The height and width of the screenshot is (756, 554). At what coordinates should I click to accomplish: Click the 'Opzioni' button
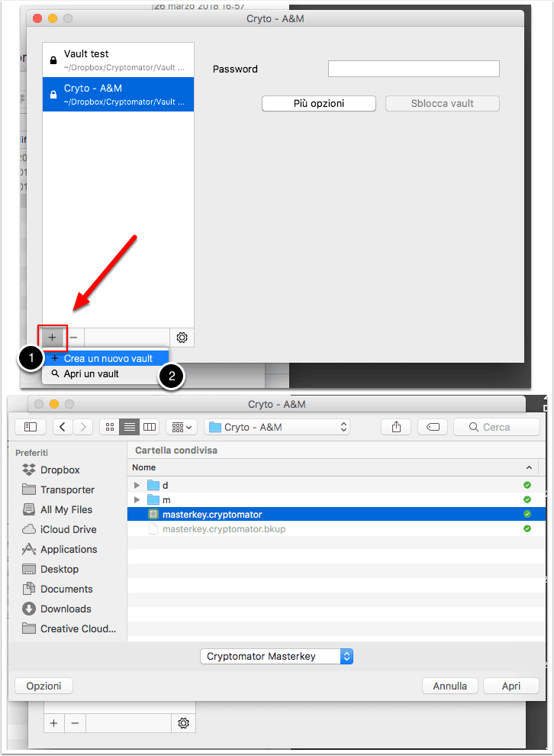43,686
